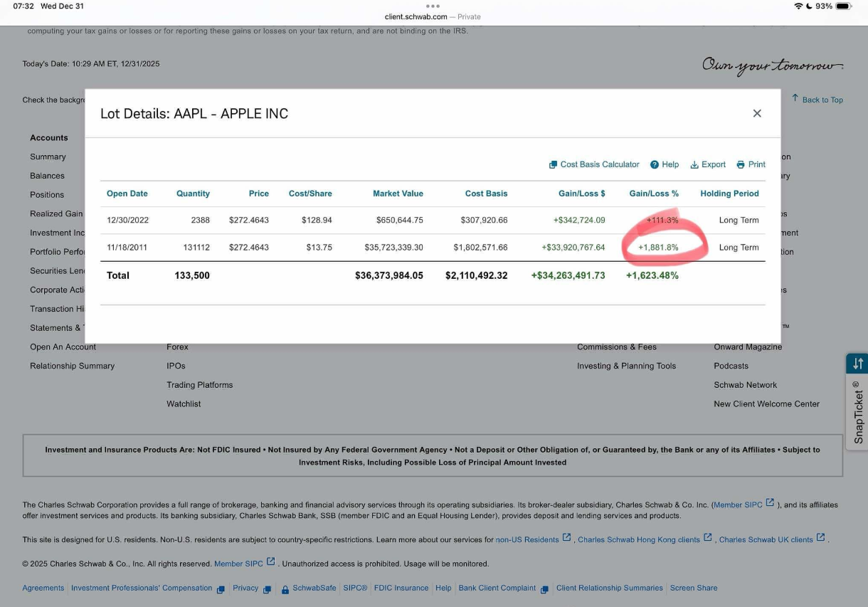Click the SchwabSafe lock icon
The width and height of the screenshot is (868, 607).
pyautogui.click(x=285, y=589)
